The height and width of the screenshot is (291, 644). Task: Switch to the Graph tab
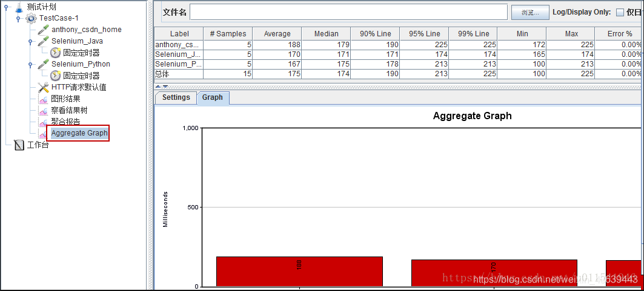pyautogui.click(x=213, y=97)
